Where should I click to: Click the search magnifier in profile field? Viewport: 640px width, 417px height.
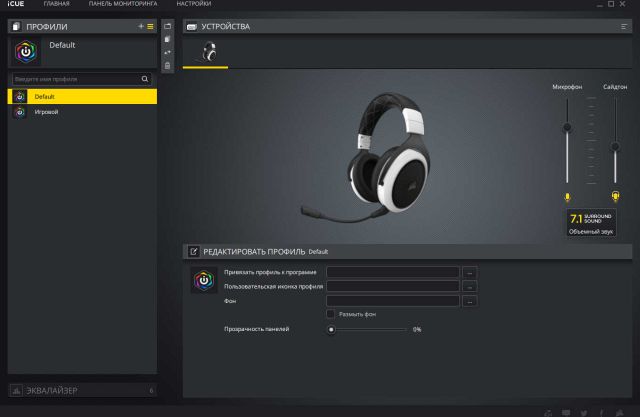click(x=145, y=78)
